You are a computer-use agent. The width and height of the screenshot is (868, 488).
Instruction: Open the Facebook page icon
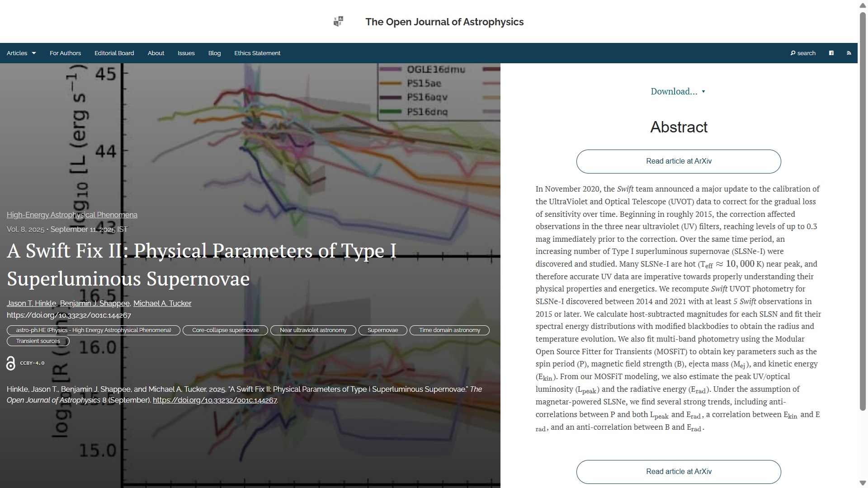[x=831, y=53]
